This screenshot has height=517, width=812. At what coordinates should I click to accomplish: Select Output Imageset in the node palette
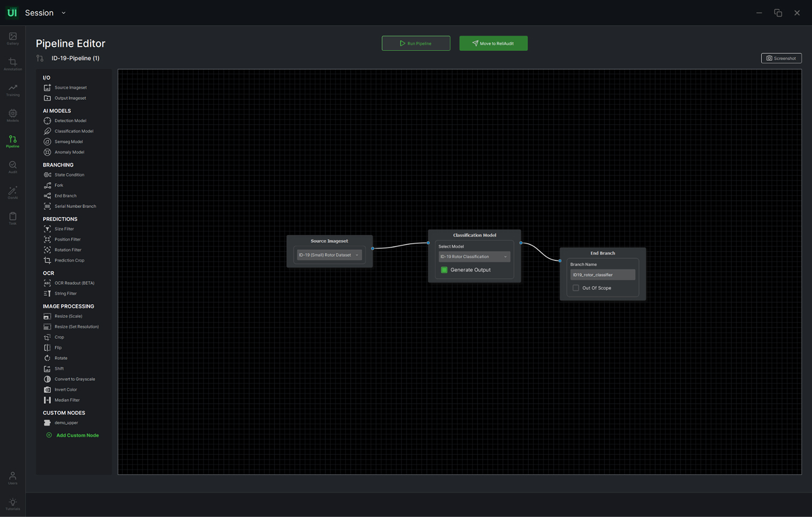(64, 98)
